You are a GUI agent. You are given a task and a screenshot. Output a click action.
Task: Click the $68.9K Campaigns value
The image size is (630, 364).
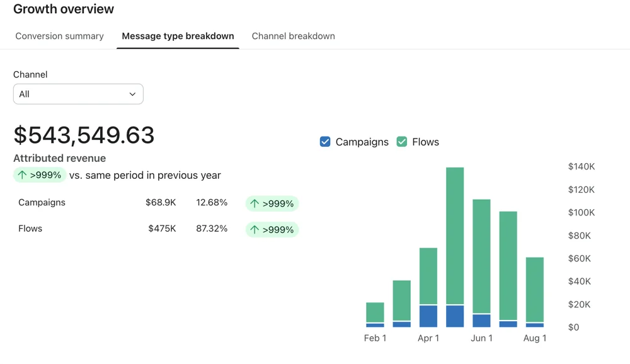coord(161,203)
